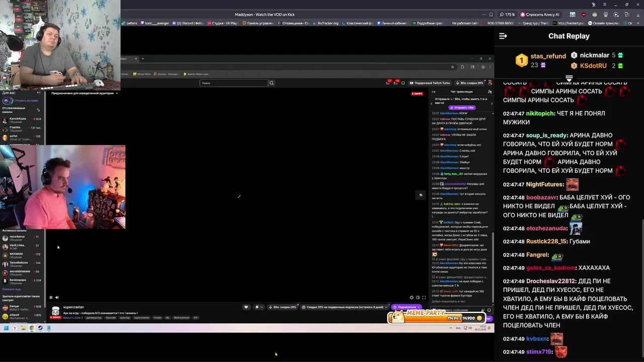The width and height of the screenshot is (644, 362).
Task: Open Windows Start button in stream taskbar
Action: pos(6,328)
